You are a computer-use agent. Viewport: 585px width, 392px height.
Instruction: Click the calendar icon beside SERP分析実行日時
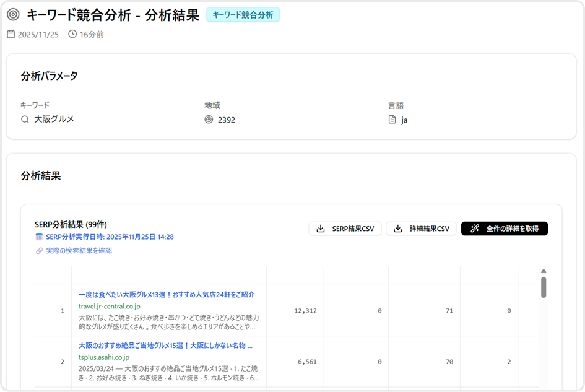(40, 237)
